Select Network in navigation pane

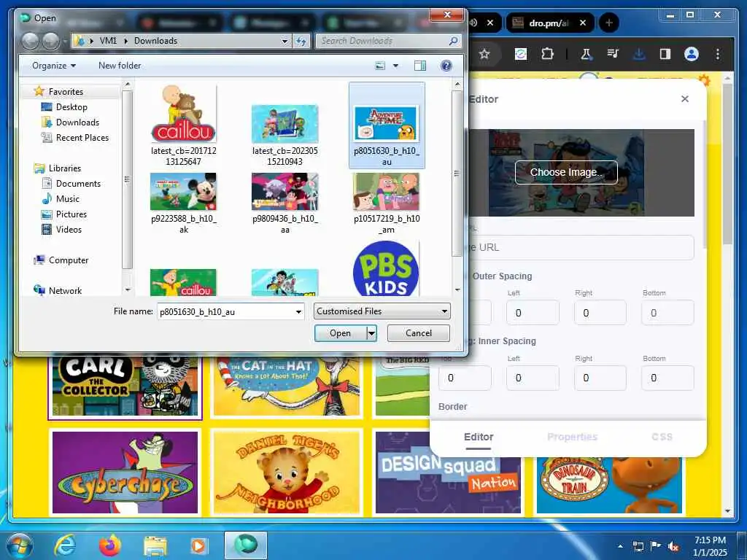point(65,290)
